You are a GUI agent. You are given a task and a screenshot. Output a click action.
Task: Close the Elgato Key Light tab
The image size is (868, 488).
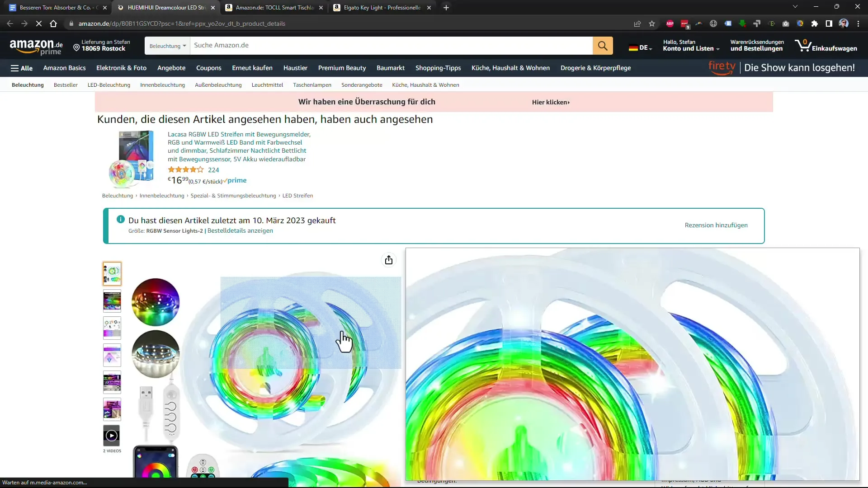(429, 8)
